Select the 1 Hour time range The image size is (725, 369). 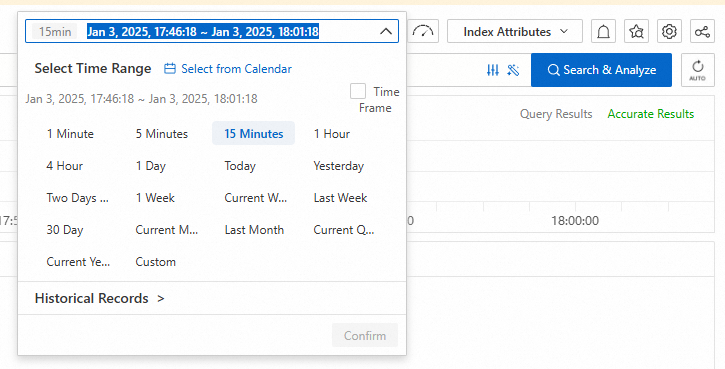tap(332, 134)
